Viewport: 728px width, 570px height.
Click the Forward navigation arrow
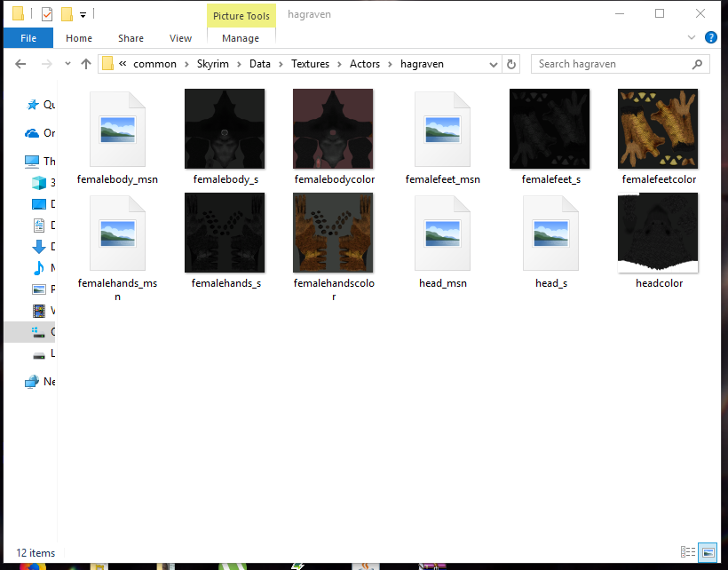tap(46, 64)
